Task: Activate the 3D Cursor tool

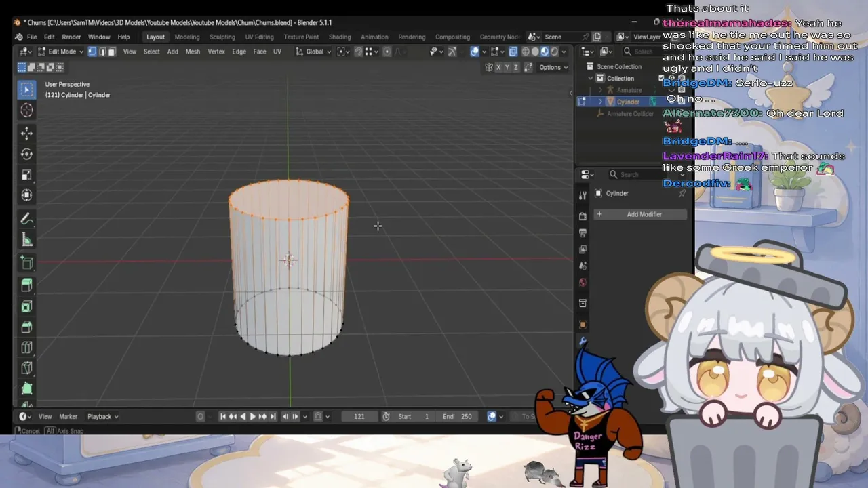Action: 26,110
